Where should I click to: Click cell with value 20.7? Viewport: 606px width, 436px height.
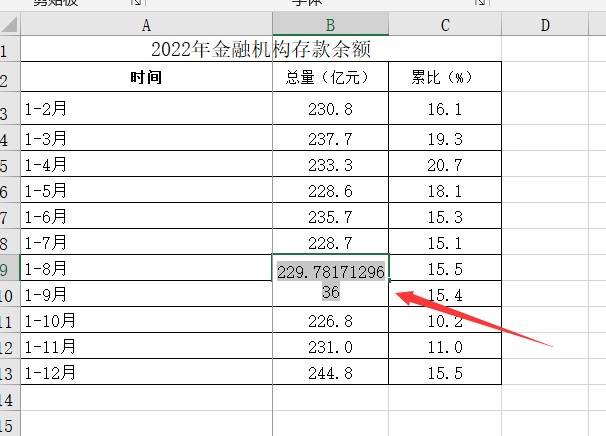445,164
